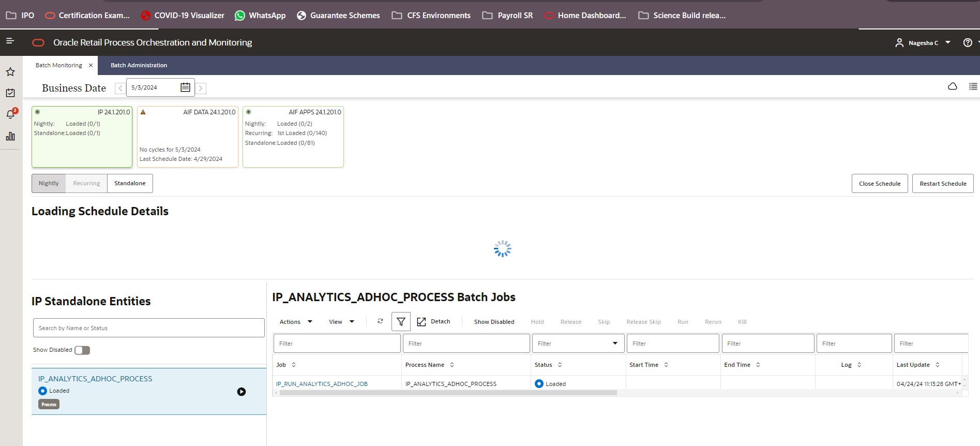Switch to Batch Monitoring tab
Viewport: 980px width, 446px height.
tap(59, 65)
